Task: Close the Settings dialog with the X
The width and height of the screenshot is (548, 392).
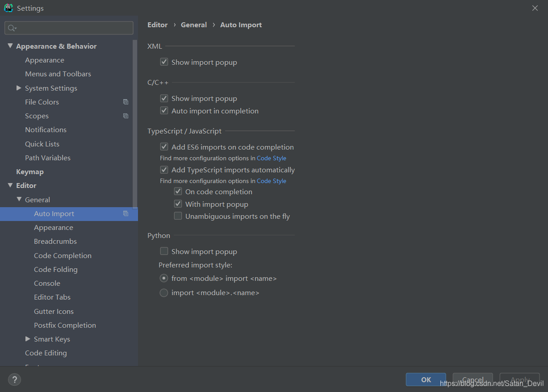Action: [535, 8]
